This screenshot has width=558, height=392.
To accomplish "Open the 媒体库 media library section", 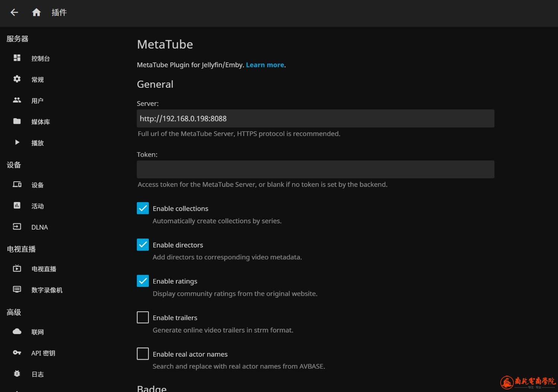I will (41, 122).
